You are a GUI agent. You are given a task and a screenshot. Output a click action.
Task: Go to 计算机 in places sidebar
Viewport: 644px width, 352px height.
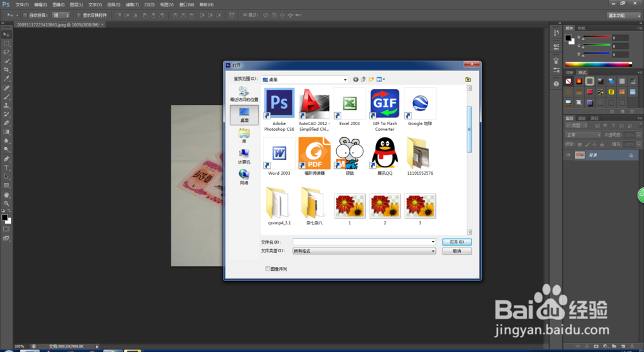pos(244,156)
